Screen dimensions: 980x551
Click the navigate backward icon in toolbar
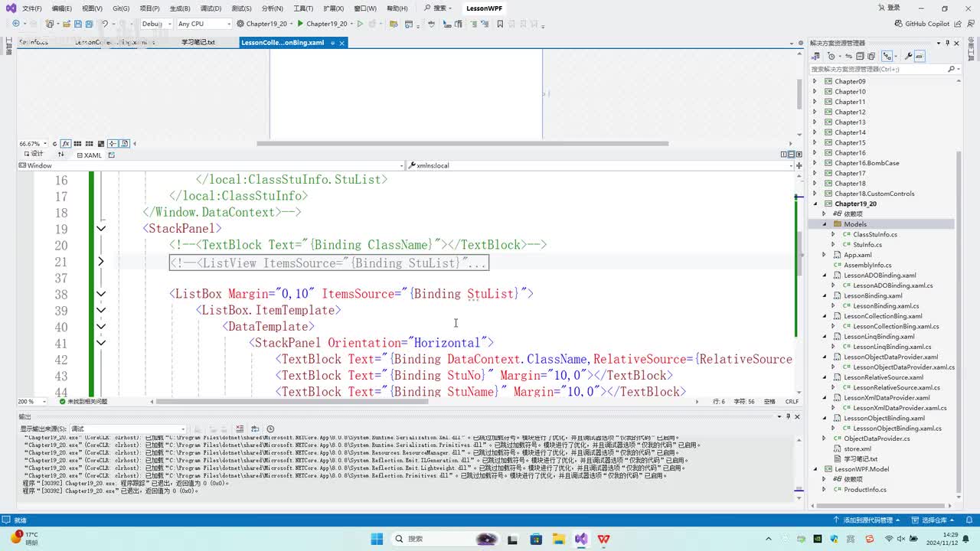pos(15,24)
